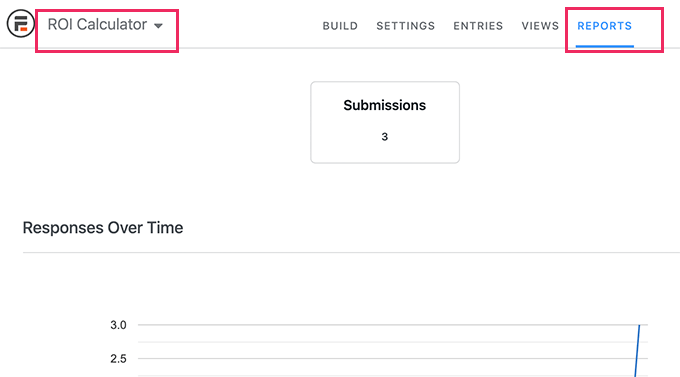The width and height of the screenshot is (680, 377).
Task: Click the Submissions heading text
Action: [x=385, y=105]
